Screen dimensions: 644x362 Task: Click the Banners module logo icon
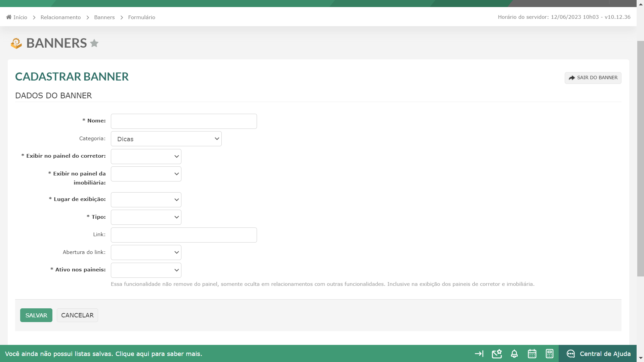tap(16, 43)
